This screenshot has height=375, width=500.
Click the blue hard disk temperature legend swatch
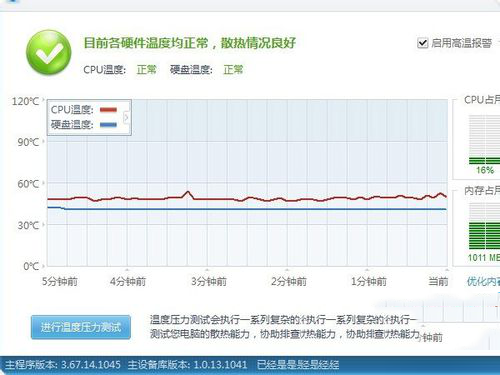(108, 125)
